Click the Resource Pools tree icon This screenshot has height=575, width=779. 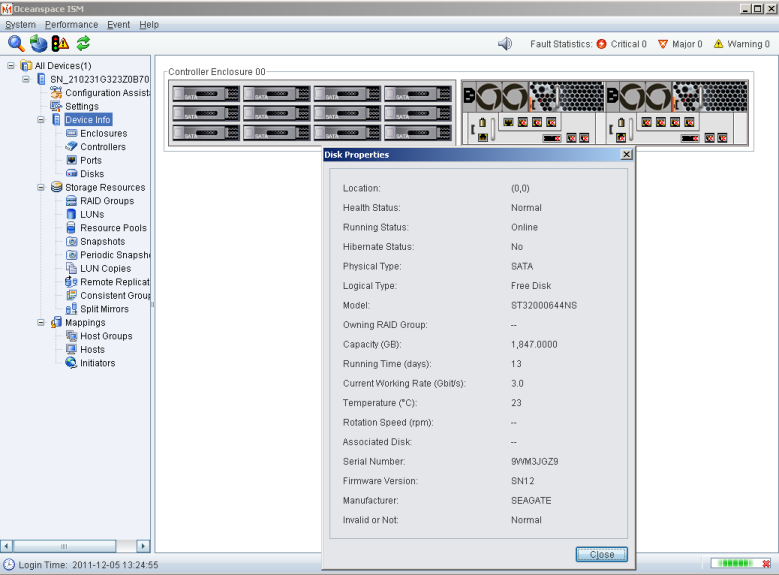point(72,228)
